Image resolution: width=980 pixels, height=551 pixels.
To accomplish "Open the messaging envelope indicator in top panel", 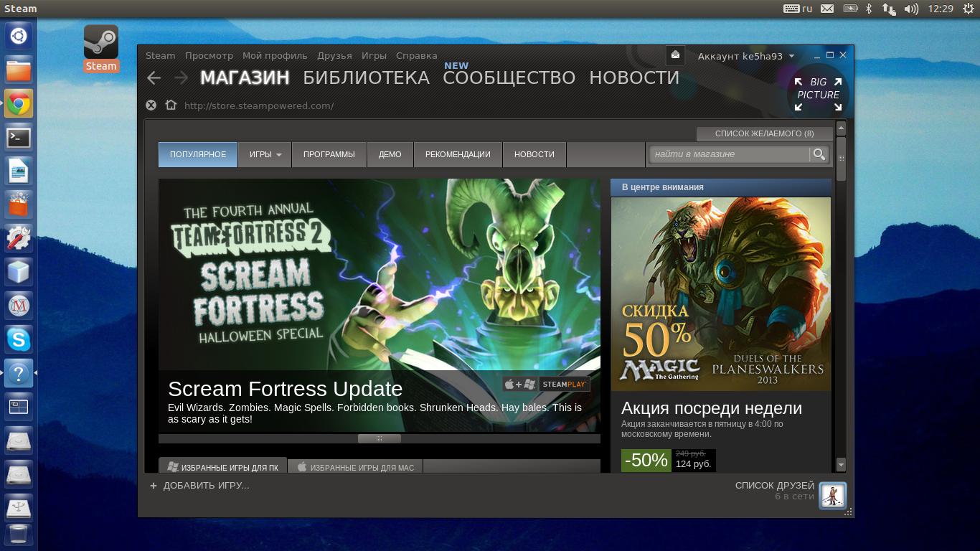I will [x=827, y=9].
